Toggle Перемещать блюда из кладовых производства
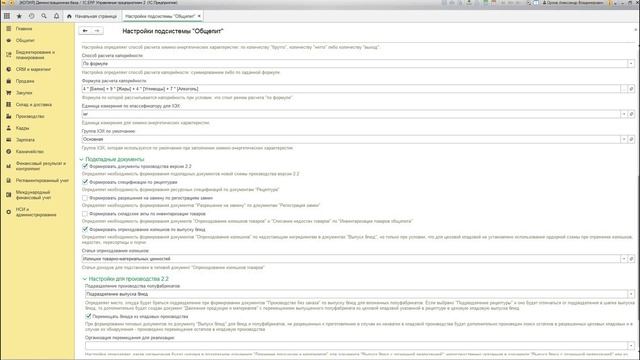This screenshot has height=360, width=640. tap(88, 316)
